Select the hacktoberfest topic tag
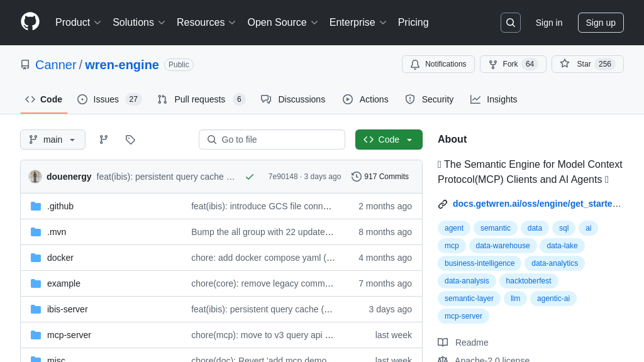 click(528, 281)
